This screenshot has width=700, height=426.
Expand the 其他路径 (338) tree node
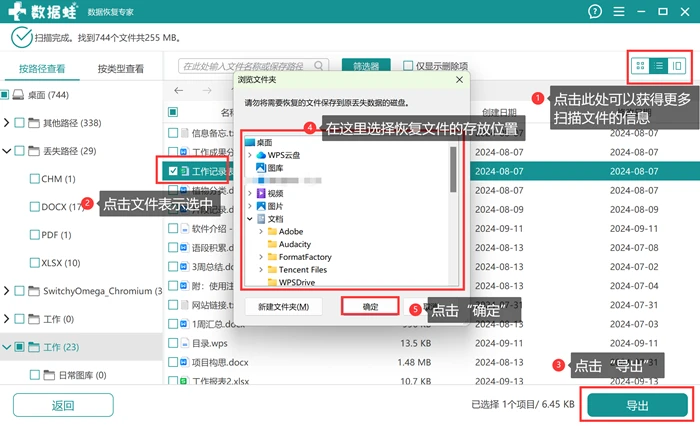pyautogui.click(x=6, y=122)
